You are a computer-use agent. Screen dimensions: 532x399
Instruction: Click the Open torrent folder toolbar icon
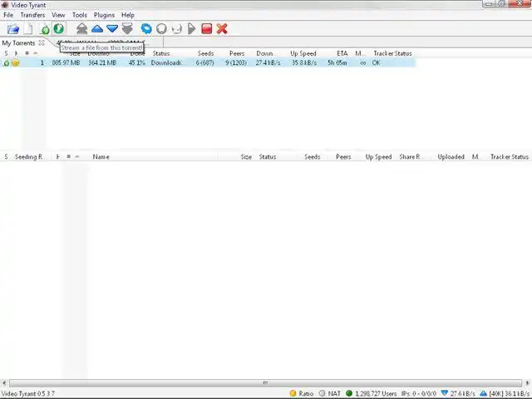coord(13,29)
